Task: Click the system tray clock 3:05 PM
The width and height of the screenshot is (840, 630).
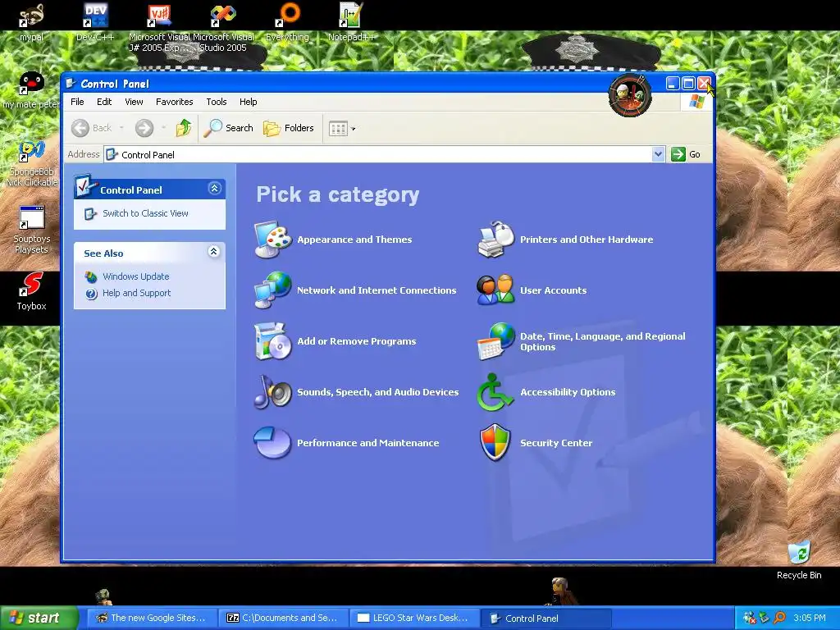Action: (810, 618)
